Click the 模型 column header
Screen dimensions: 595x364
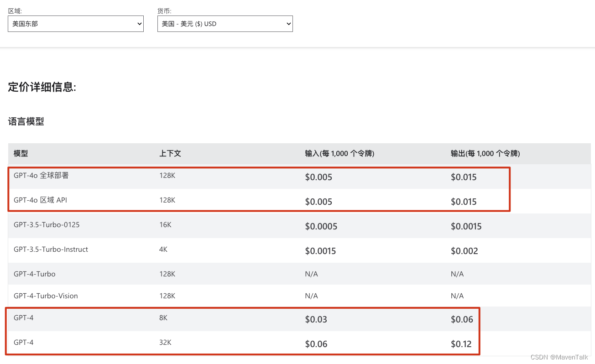point(21,154)
